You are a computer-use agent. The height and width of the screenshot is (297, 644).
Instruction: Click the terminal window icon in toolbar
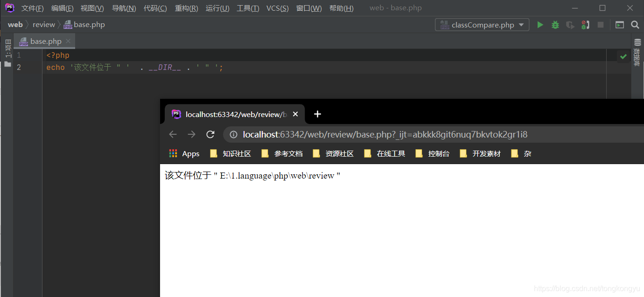620,25
